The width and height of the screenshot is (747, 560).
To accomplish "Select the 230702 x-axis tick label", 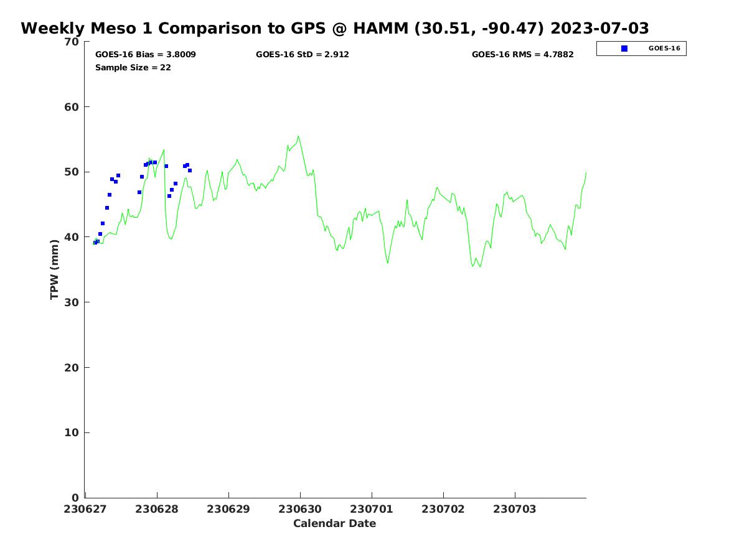I will (x=443, y=510).
